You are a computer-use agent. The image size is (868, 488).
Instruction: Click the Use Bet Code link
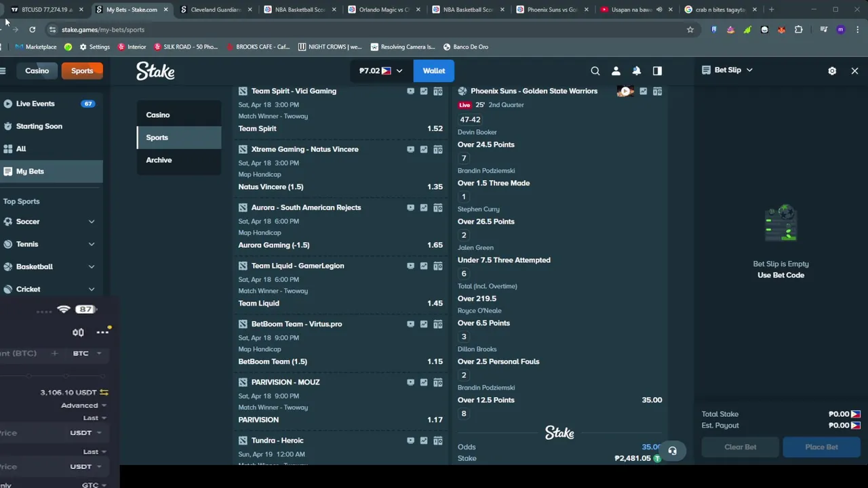click(x=781, y=275)
